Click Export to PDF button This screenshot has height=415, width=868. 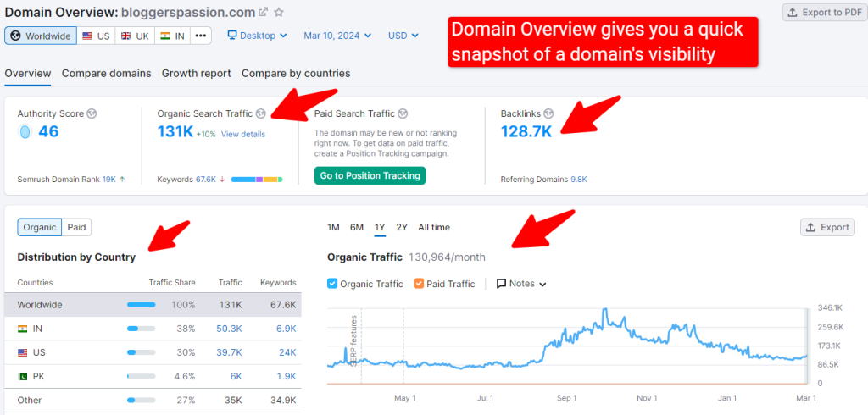825,12
